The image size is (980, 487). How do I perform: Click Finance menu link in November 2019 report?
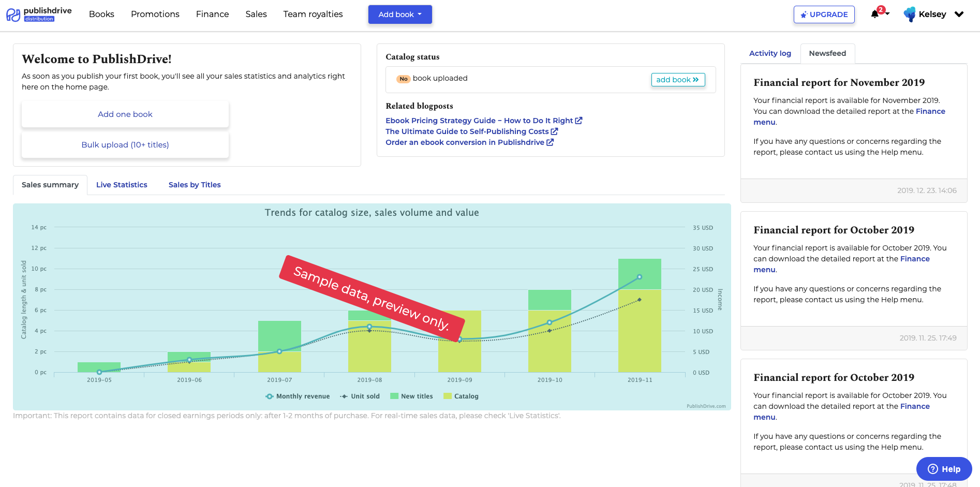pos(930,111)
